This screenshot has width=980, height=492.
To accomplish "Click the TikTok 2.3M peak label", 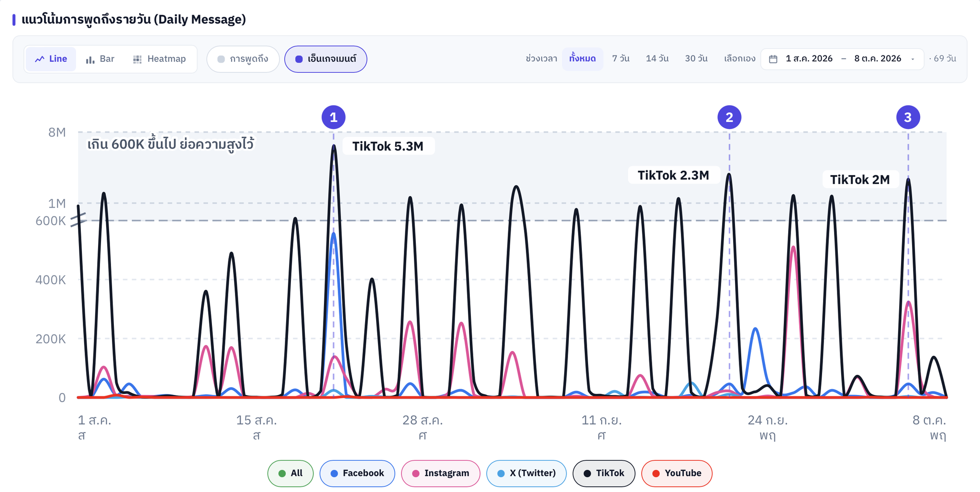I will tap(673, 175).
